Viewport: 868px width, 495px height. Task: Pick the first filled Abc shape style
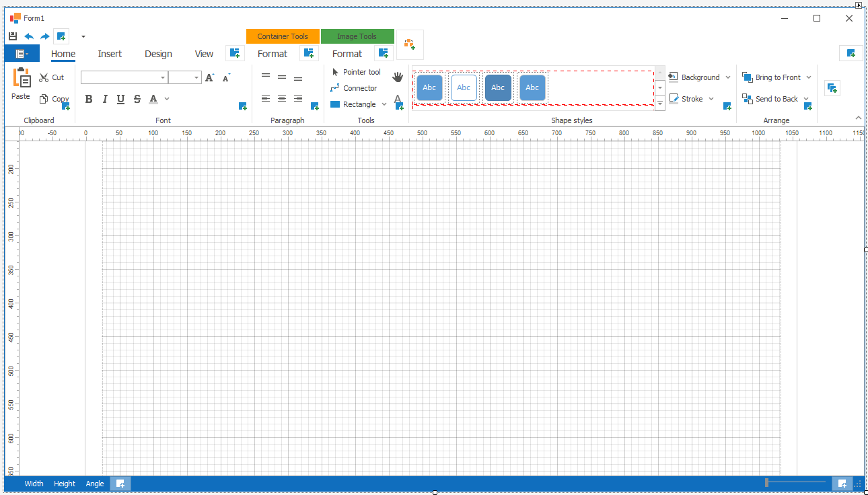coord(429,87)
